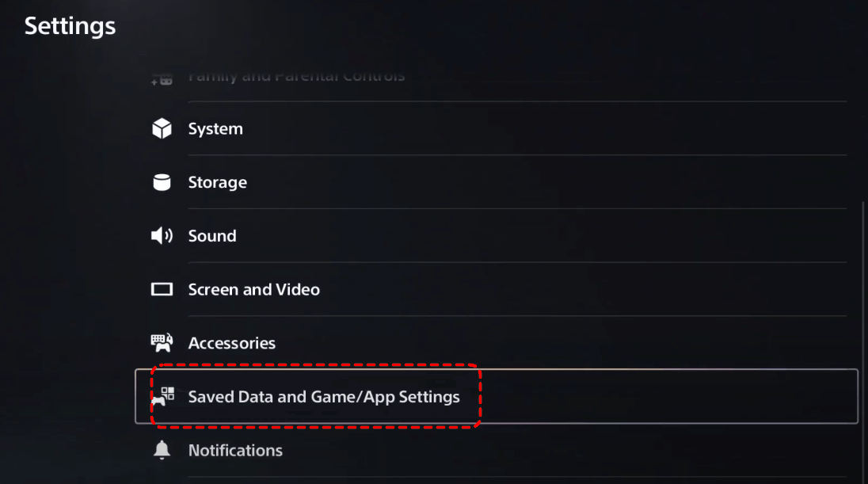Screen dimensions: 868x484
Task: Open the Accessories text entry
Action: [232, 343]
